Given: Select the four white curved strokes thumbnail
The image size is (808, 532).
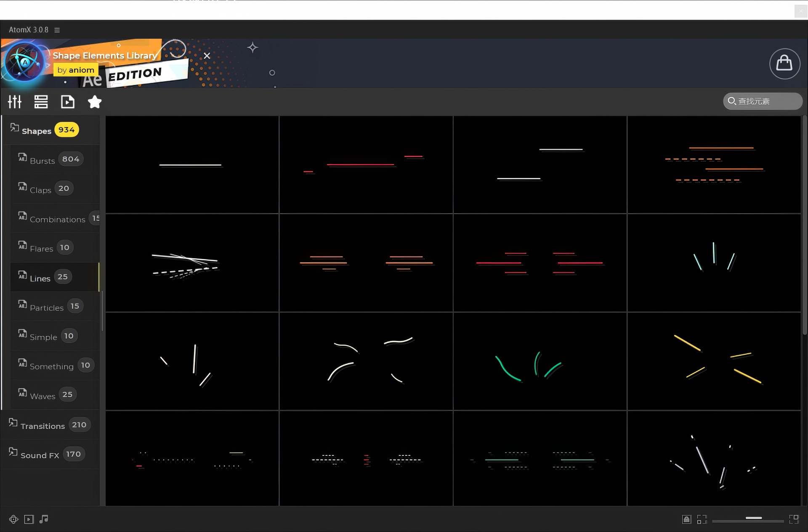Looking at the screenshot, I should point(366,361).
